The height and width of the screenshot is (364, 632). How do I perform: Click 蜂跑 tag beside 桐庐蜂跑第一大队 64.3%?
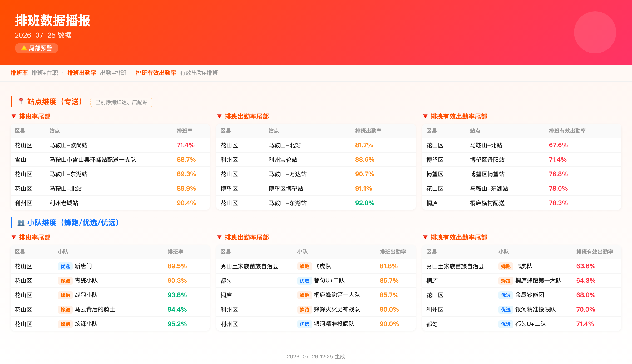(506, 281)
